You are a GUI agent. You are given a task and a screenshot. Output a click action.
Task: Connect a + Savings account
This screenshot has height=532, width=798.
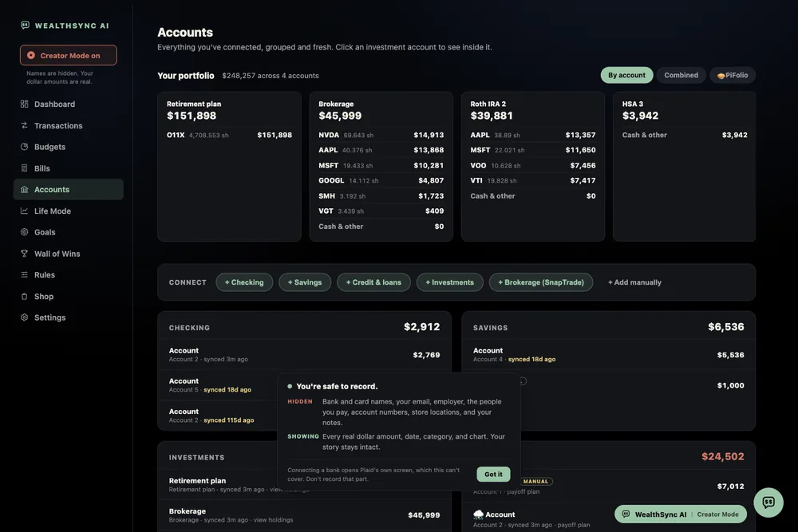click(x=305, y=282)
